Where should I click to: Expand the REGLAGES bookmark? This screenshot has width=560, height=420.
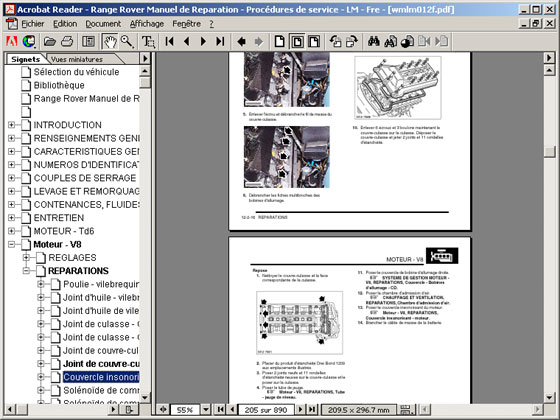point(26,258)
